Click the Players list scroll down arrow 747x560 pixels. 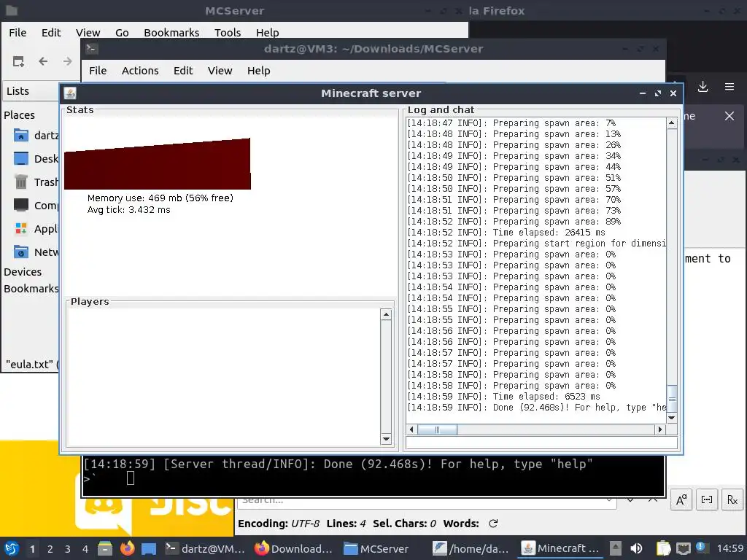click(x=387, y=439)
